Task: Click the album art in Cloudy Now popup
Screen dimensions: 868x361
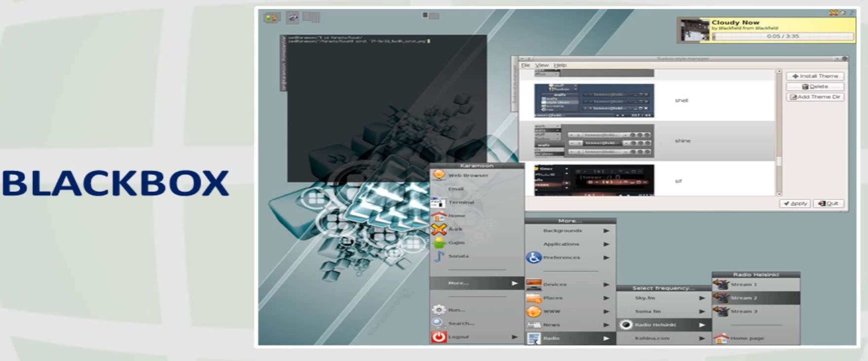Action: 694,31
